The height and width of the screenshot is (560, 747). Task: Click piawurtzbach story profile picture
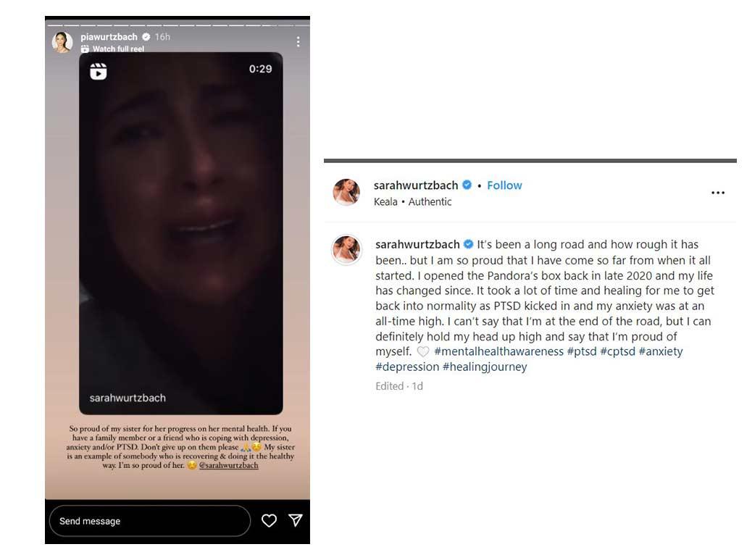(62, 42)
